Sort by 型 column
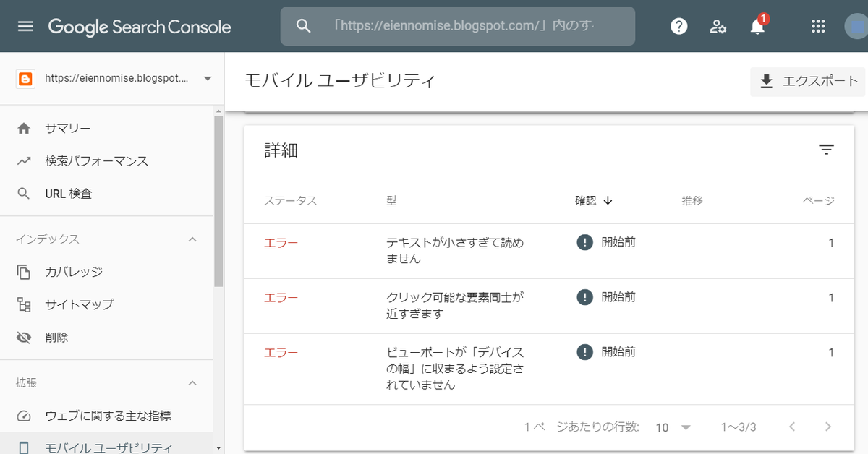Viewport: 868px width, 454px height. tap(391, 200)
